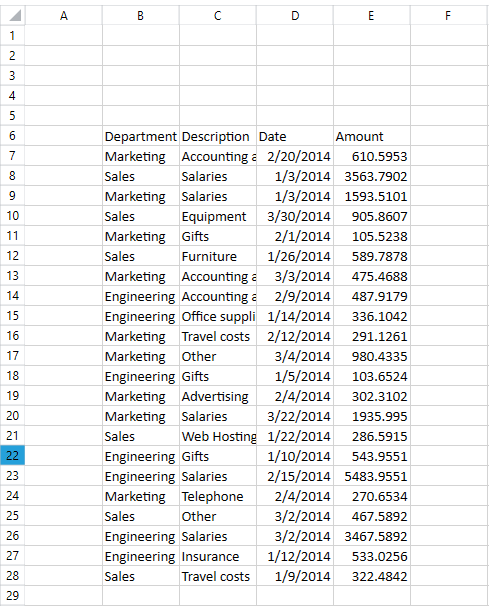This screenshot has height=606, width=489.
Task: Select highlighted row 22 header
Action: pos(13,455)
